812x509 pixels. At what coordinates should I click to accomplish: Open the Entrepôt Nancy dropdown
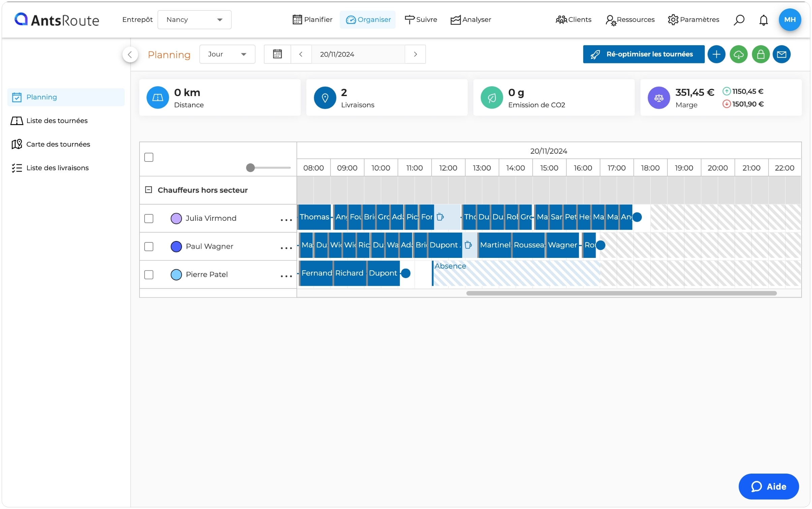[x=194, y=20]
